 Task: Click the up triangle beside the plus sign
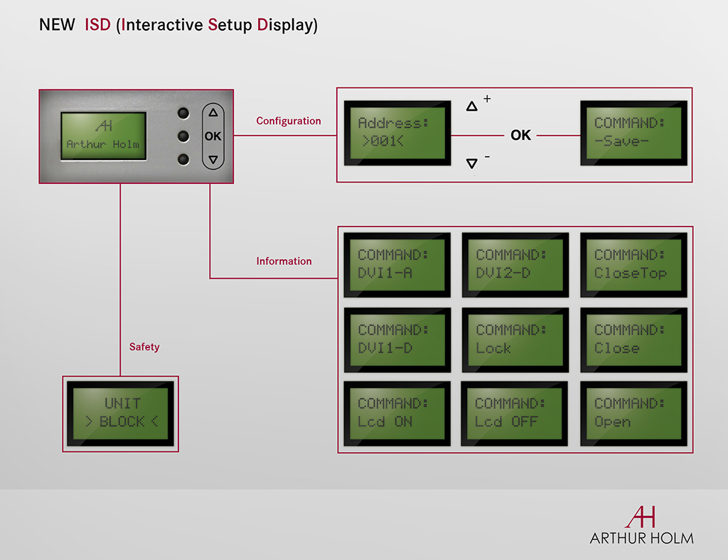(x=471, y=107)
